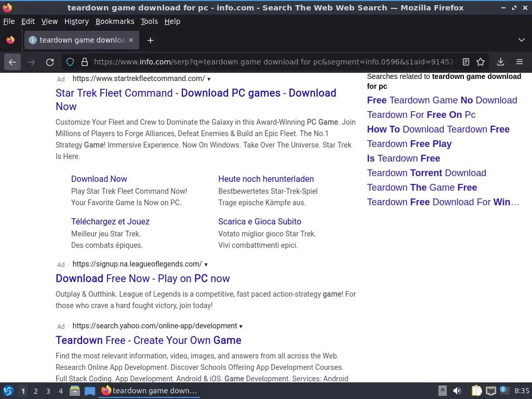532x399 pixels.
Task: Go back to the previous page
Action: 12,62
